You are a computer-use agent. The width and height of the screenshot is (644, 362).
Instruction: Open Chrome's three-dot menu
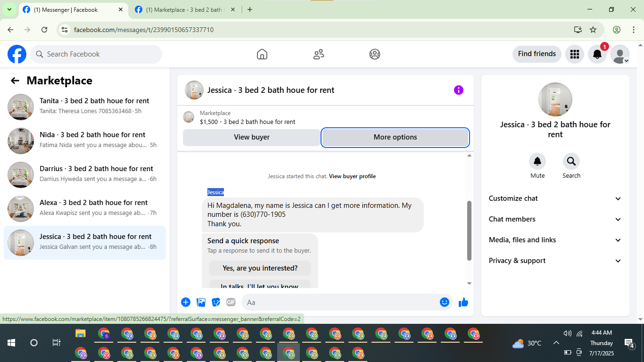click(634, 30)
